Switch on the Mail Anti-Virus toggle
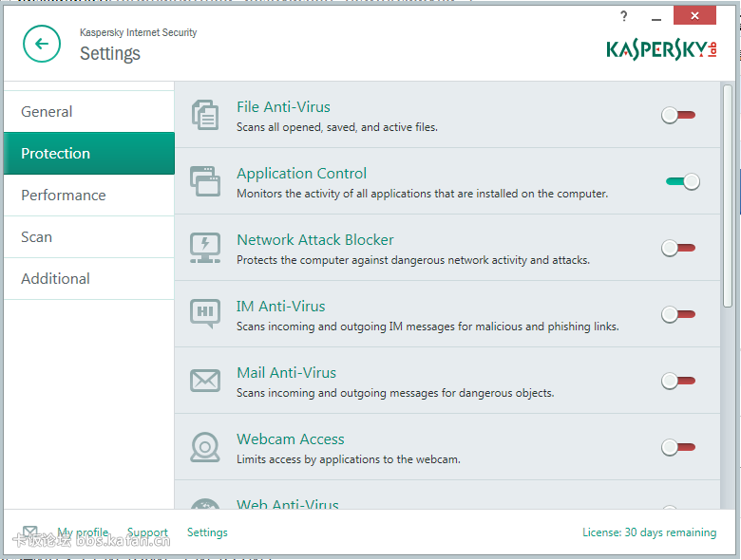This screenshot has width=741, height=560. (678, 381)
